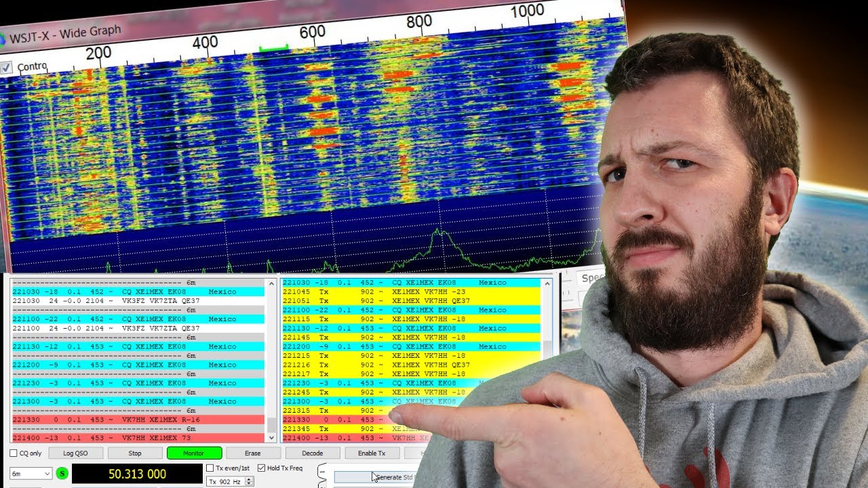Click the Erase button
Image resolution: width=868 pixels, height=488 pixels.
(252, 453)
